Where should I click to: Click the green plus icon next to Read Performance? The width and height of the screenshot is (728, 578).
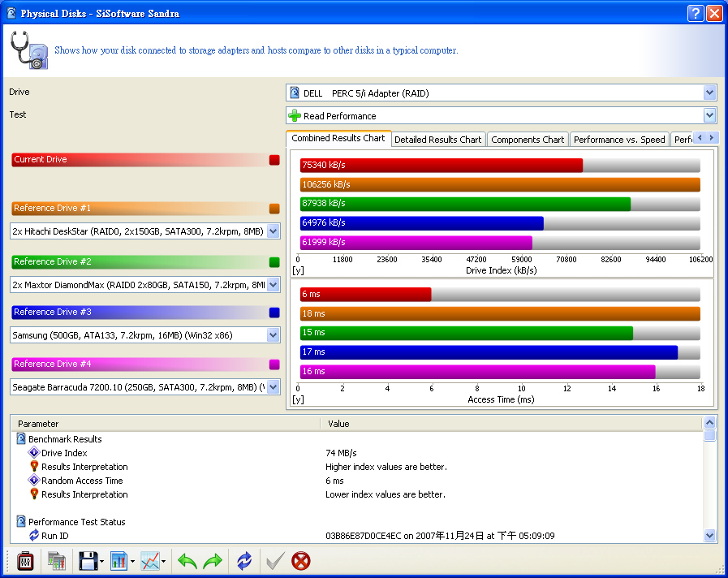pos(295,115)
